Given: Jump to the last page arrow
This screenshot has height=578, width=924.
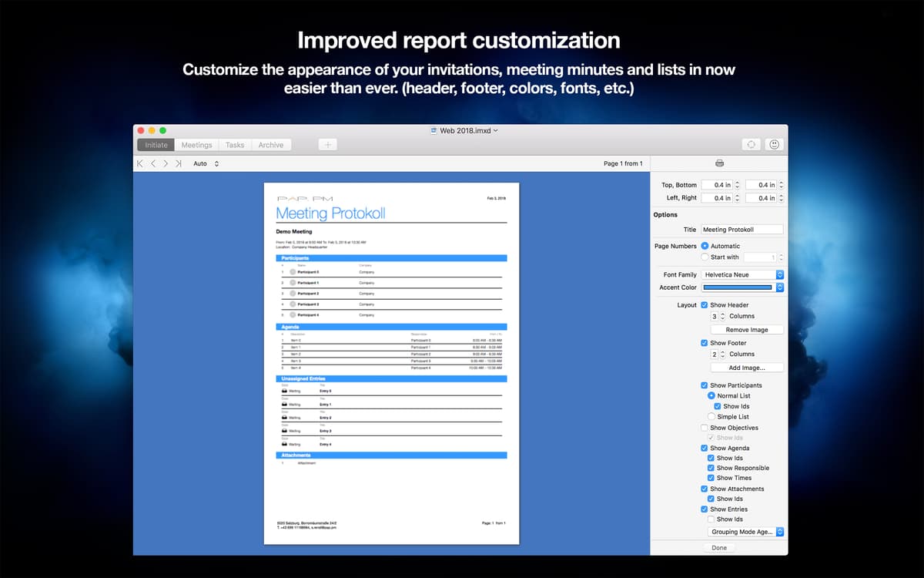Looking at the screenshot, I should click(179, 163).
